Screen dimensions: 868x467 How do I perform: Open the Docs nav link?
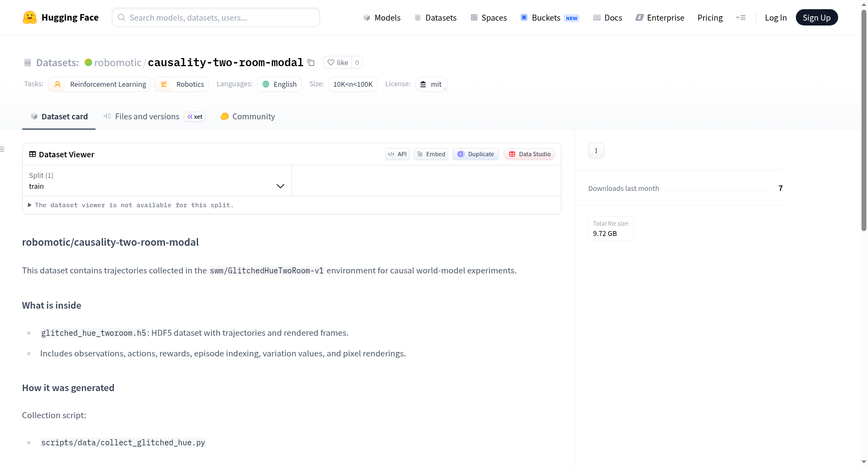(x=608, y=17)
